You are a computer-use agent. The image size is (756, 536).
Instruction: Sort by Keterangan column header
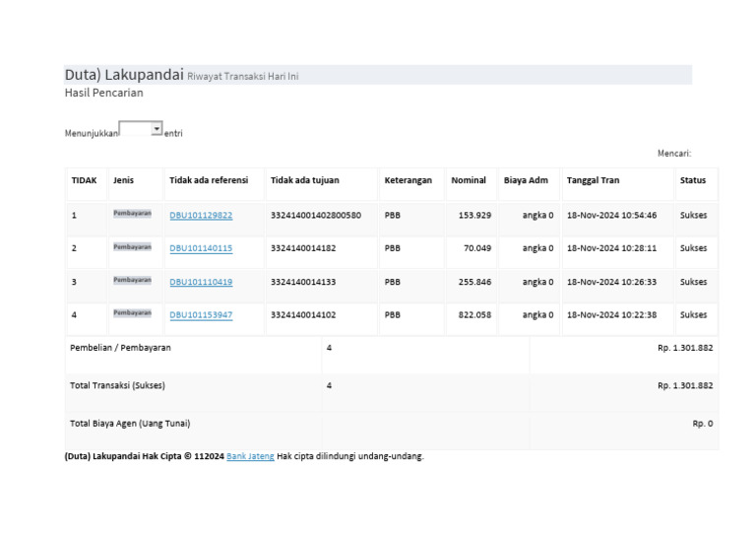point(408,181)
